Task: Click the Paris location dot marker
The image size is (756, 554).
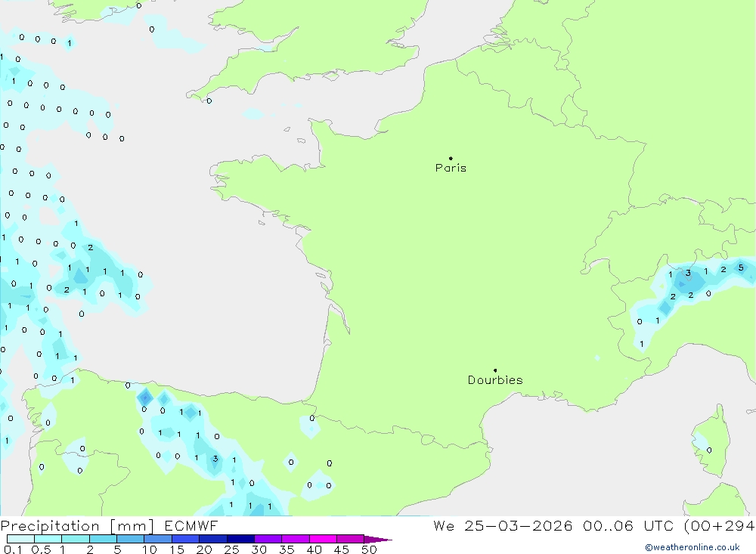Action: pyautogui.click(x=451, y=158)
